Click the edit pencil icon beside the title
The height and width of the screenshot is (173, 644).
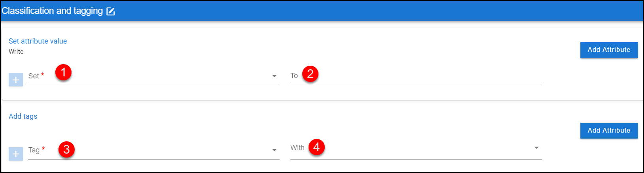[x=111, y=11]
